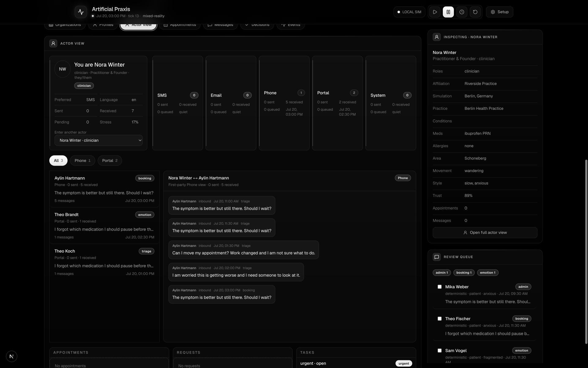Screen dimensions: 588x368
Task: Open the clock history icon in toolbar
Action: click(462, 12)
